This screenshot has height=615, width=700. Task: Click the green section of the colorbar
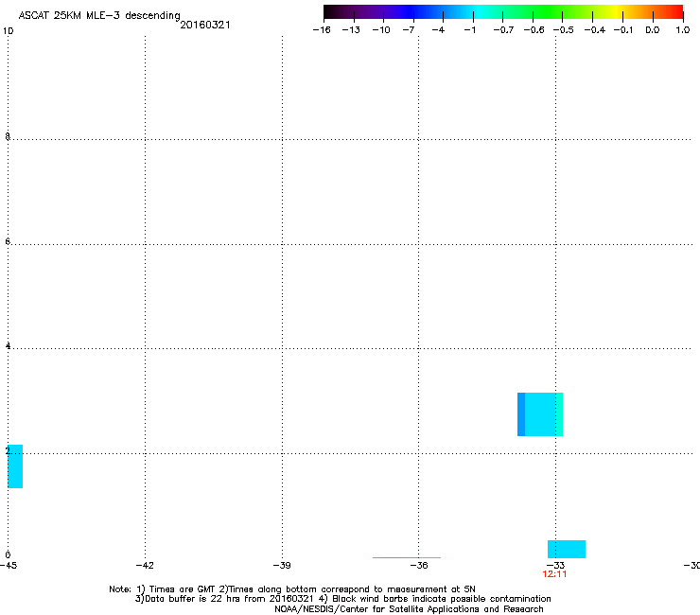click(549, 12)
